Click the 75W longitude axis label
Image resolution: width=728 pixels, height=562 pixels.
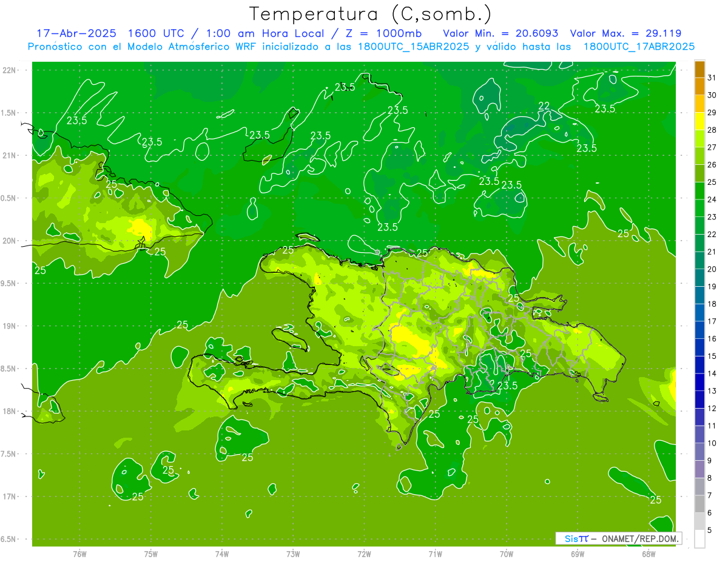coord(151,554)
